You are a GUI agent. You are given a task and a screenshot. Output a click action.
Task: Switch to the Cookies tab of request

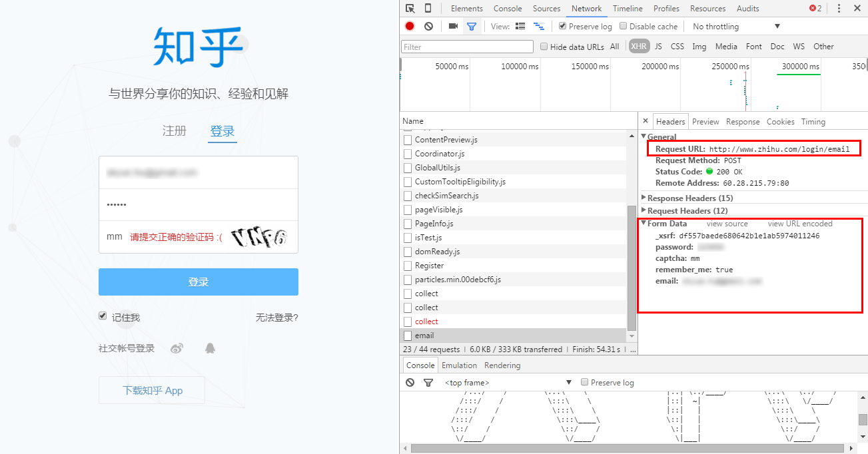pos(781,122)
